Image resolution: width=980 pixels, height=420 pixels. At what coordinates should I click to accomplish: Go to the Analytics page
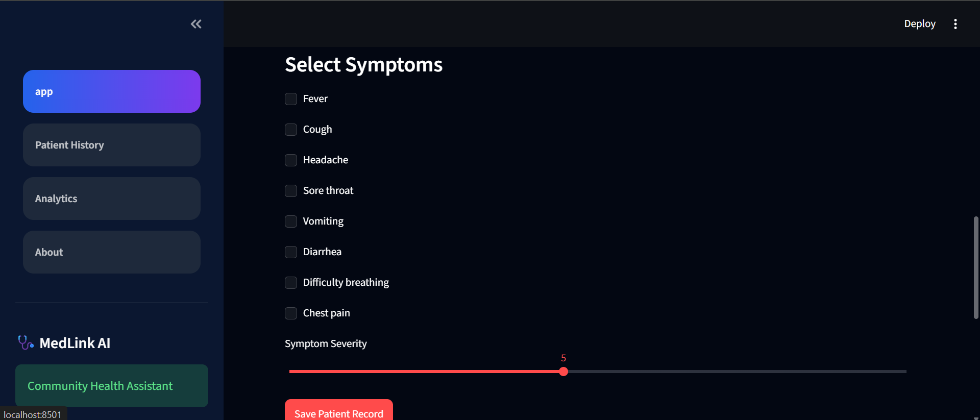(x=112, y=199)
